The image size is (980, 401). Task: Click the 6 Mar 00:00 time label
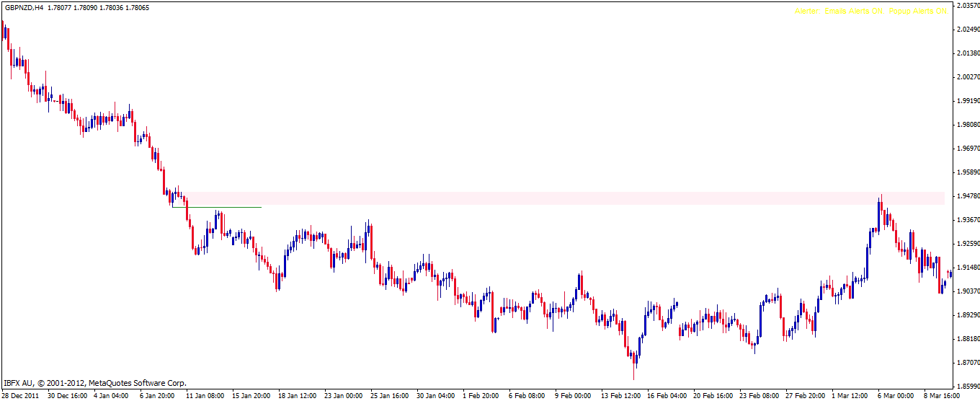click(896, 396)
